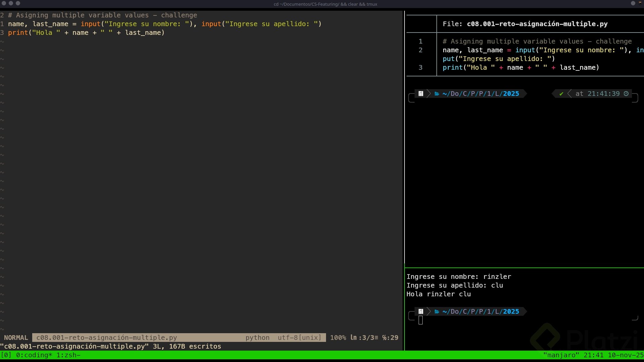Click the ~/Do/C/P/P/1/L/2025 path in the upper prompt
The height and width of the screenshot is (362, 644).
point(480,94)
